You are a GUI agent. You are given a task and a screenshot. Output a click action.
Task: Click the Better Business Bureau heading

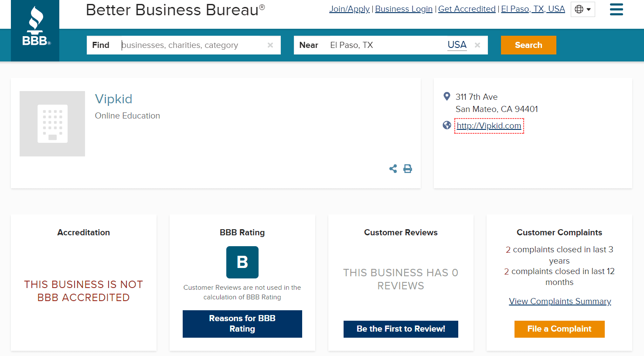(x=175, y=10)
